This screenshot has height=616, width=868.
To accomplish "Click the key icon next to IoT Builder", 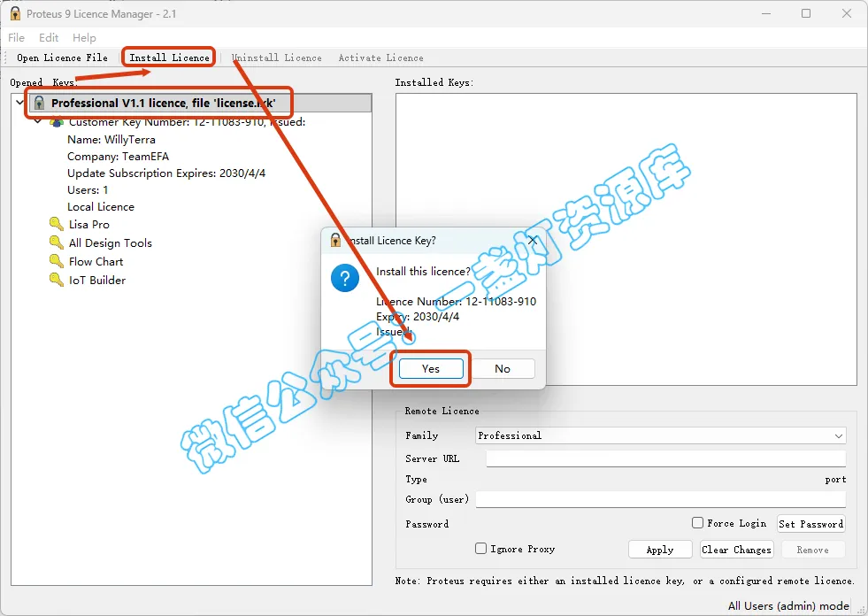I will click(56, 280).
